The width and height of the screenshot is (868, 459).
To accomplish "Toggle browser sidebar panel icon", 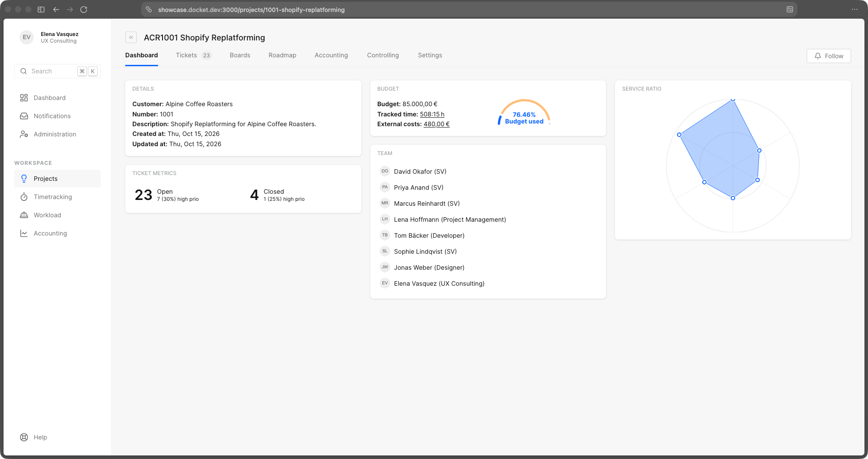I will [41, 9].
